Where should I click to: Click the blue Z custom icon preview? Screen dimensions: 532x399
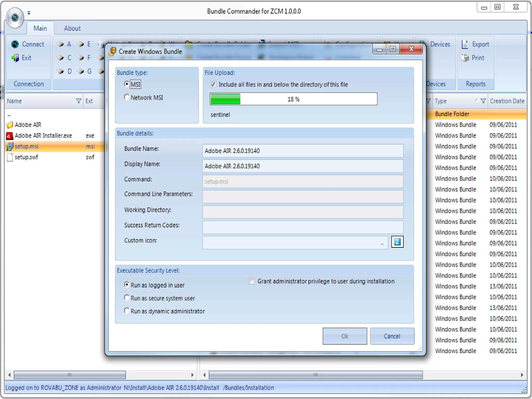click(x=397, y=242)
